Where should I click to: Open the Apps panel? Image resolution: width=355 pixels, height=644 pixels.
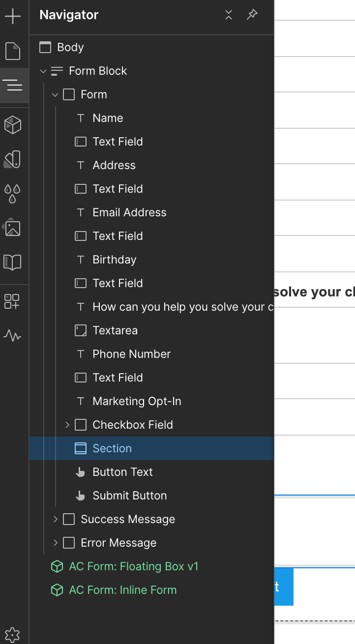click(13, 301)
